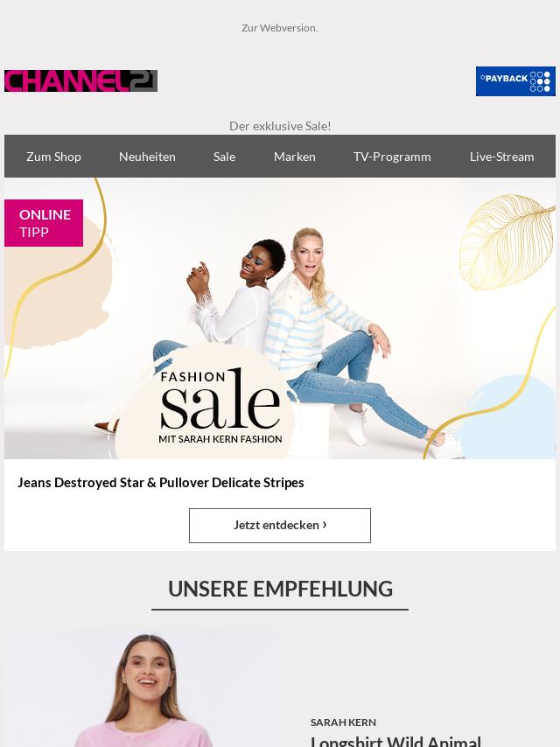Open TV-Programm in the nav bar

click(x=392, y=157)
